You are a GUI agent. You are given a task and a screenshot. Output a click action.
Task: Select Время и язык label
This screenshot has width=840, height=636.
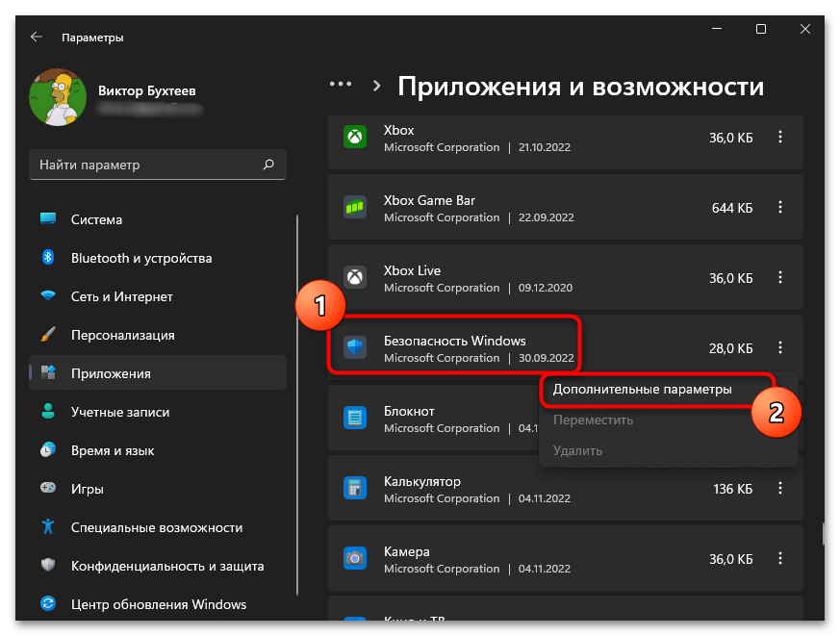[113, 450]
